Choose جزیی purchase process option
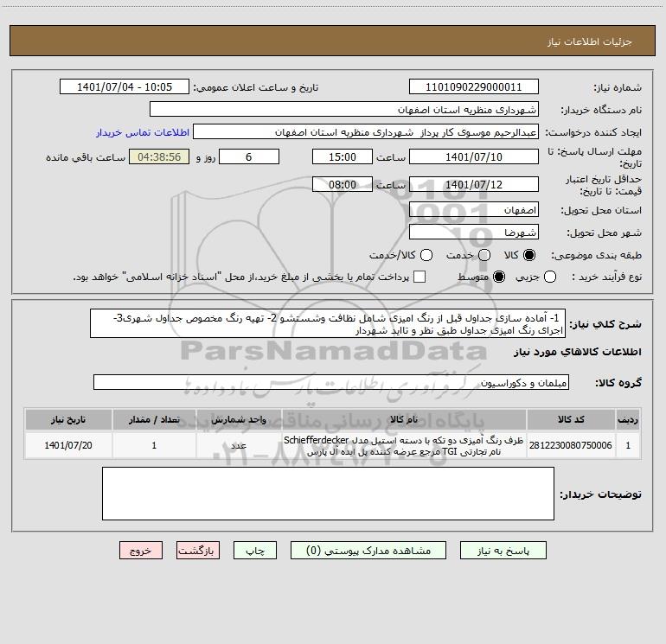This screenshot has height=644, width=666. point(550,277)
